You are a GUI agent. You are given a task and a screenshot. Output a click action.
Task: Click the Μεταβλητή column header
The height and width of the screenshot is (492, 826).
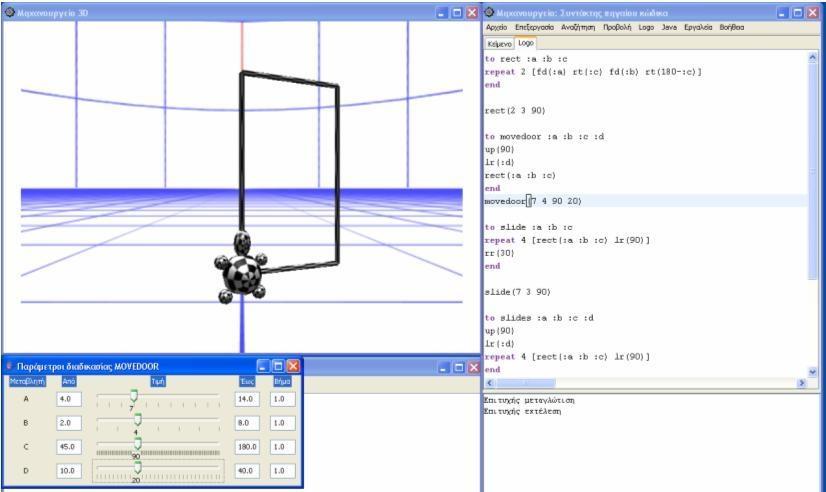pyautogui.click(x=27, y=381)
